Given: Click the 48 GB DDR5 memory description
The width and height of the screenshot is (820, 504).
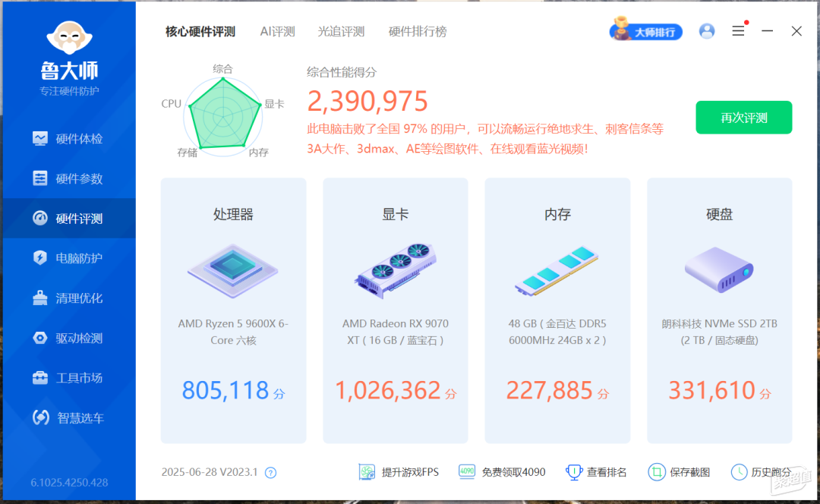Looking at the screenshot, I should tap(557, 332).
